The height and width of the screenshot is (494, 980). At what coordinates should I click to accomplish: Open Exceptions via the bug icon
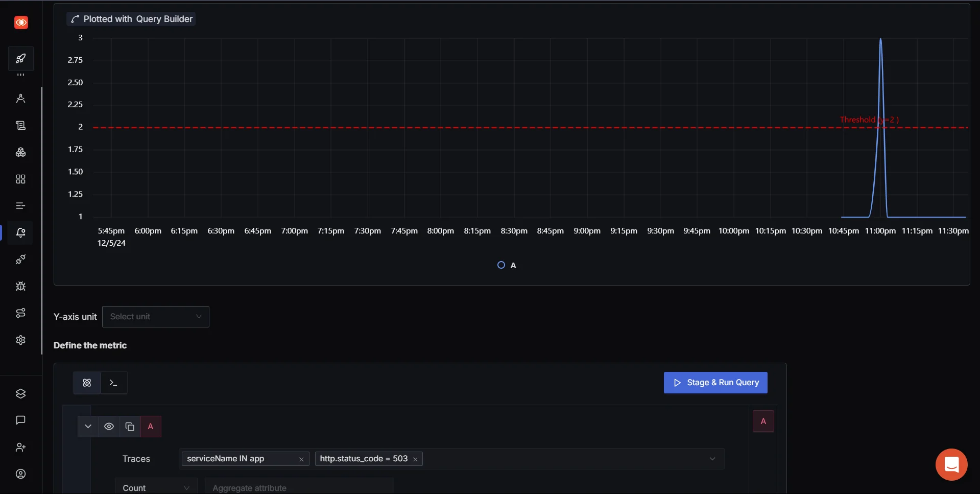point(20,287)
